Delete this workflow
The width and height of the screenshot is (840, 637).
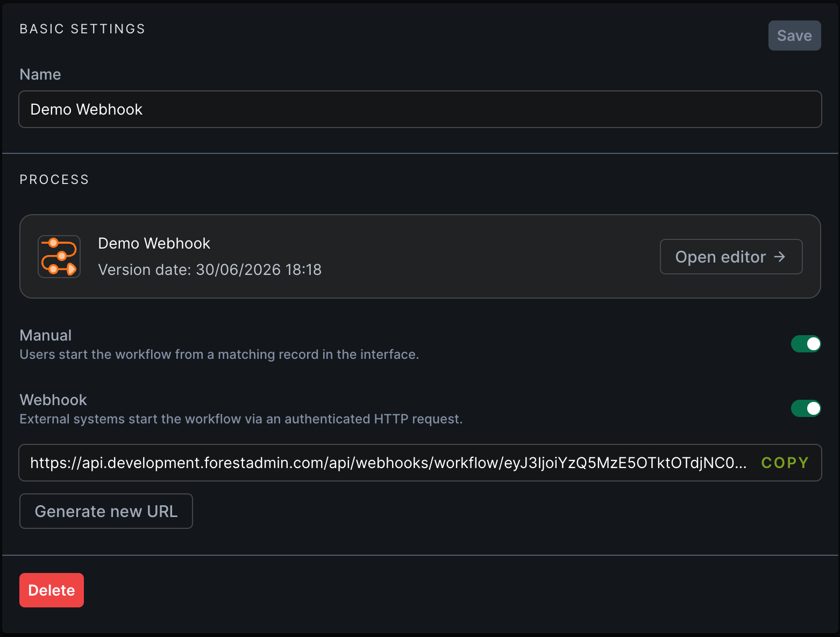point(52,590)
